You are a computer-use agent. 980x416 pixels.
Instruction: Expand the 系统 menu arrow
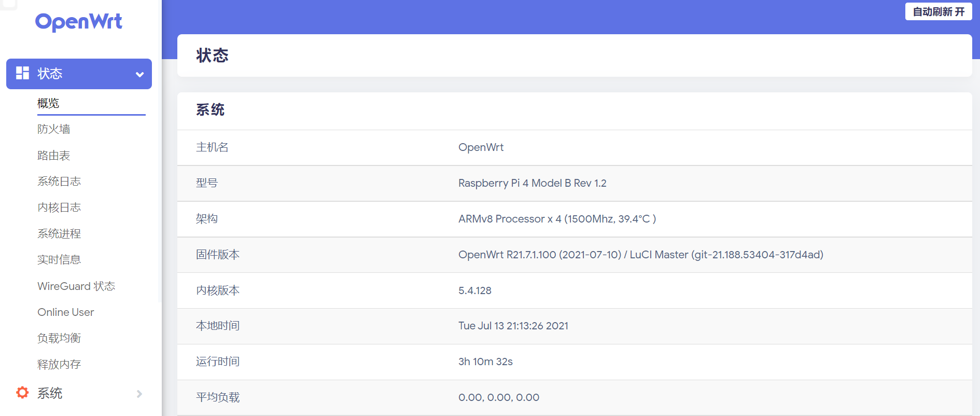(139, 394)
